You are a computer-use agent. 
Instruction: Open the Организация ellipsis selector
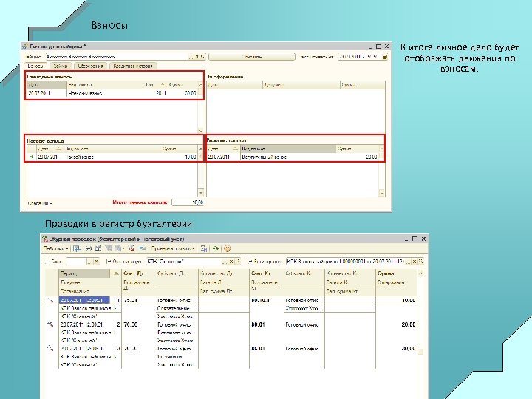(225, 262)
